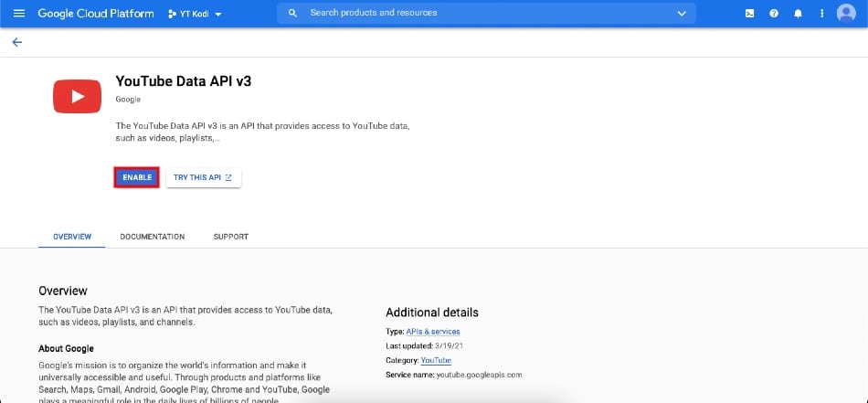868x403 pixels.
Task: Click the Additional details heading
Action: [432, 313]
